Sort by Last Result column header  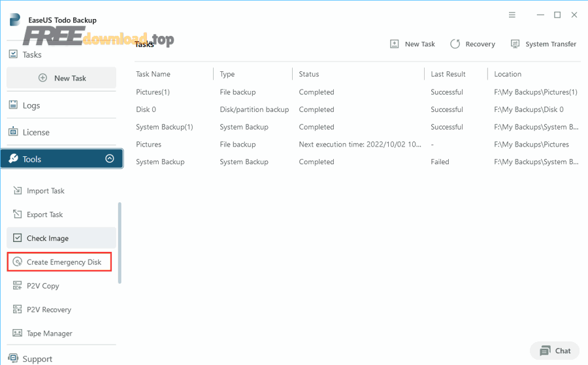(x=448, y=74)
